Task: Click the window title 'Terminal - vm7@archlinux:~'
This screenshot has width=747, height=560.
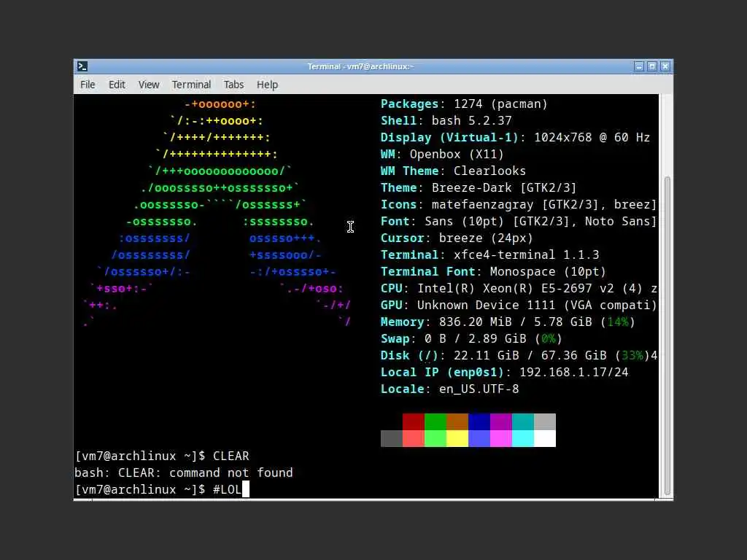Action: 360,66
